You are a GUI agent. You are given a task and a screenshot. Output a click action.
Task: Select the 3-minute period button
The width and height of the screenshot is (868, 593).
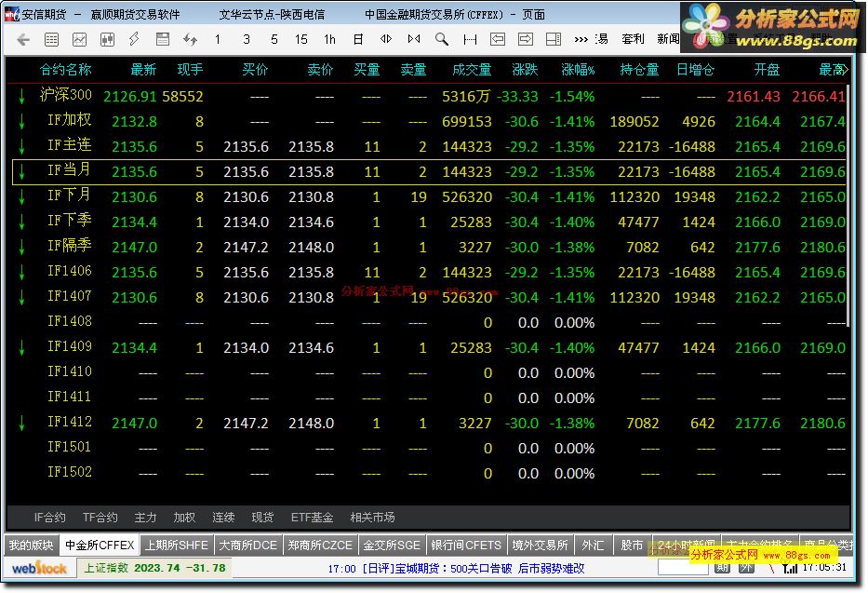pyautogui.click(x=247, y=39)
